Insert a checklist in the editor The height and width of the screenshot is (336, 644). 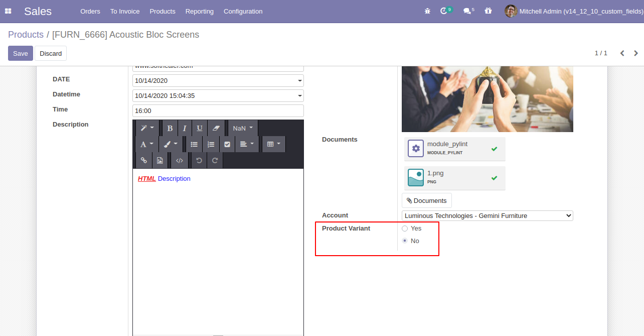coord(227,144)
